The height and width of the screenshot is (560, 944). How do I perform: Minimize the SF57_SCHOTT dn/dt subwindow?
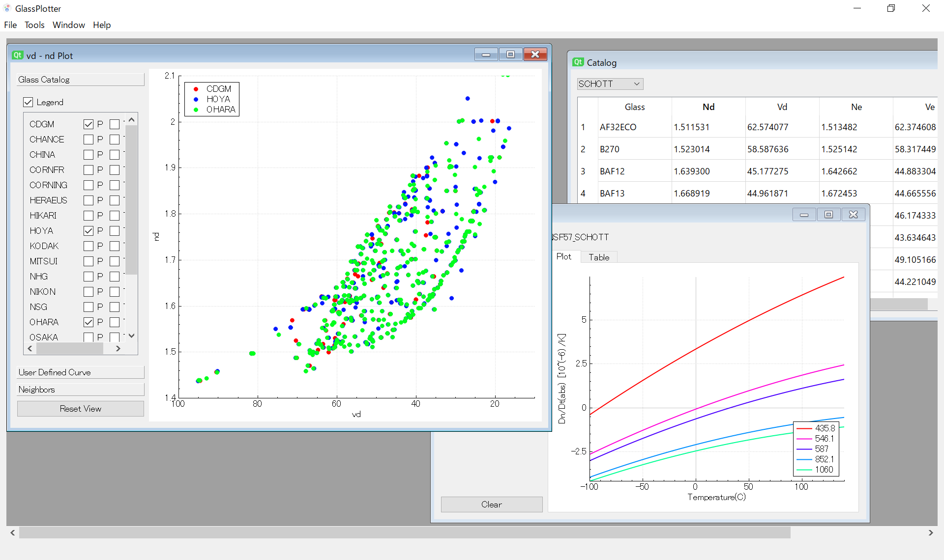(804, 215)
